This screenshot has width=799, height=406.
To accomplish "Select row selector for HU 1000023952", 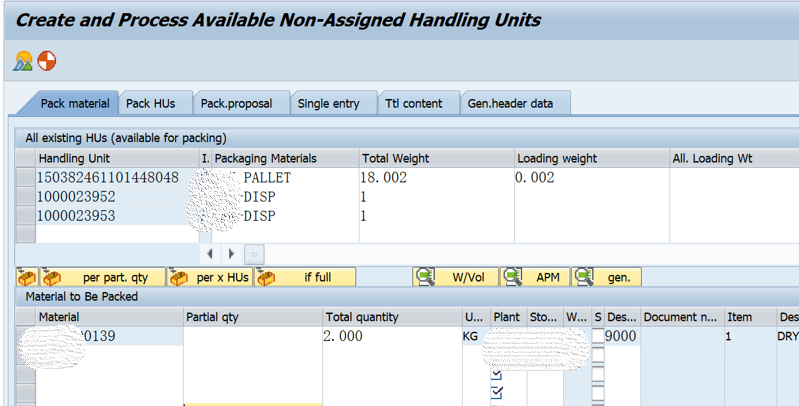I will tap(25, 197).
